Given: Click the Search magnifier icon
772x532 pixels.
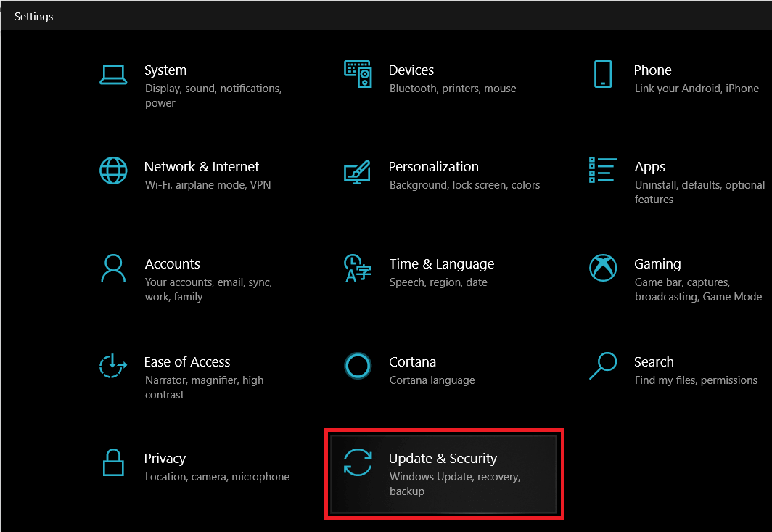Looking at the screenshot, I should pos(603,366).
